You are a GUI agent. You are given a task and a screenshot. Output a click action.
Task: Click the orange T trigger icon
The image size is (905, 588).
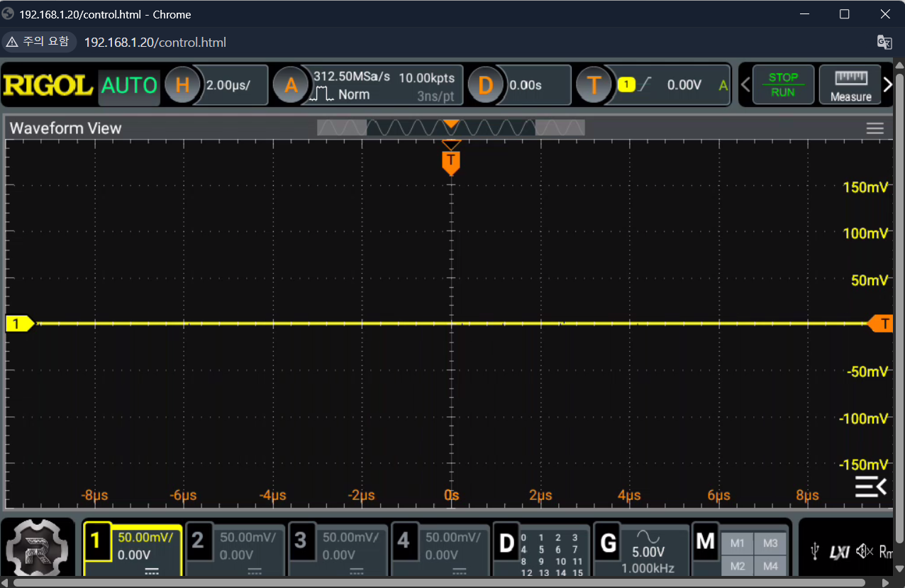(594, 86)
